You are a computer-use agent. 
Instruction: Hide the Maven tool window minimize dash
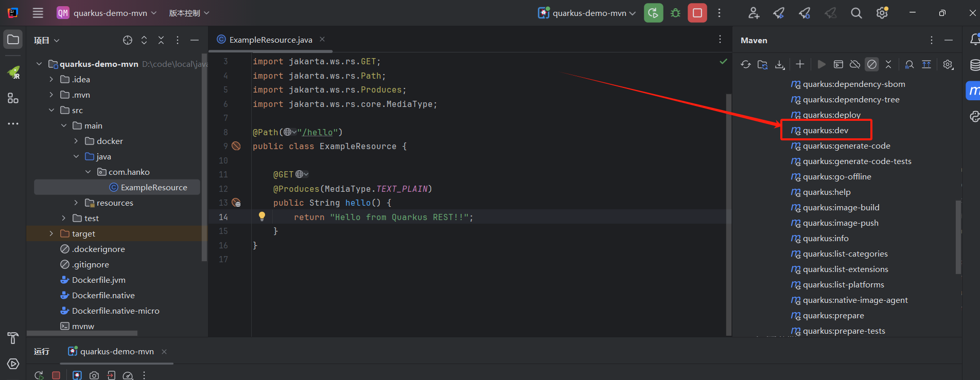pos(949,40)
